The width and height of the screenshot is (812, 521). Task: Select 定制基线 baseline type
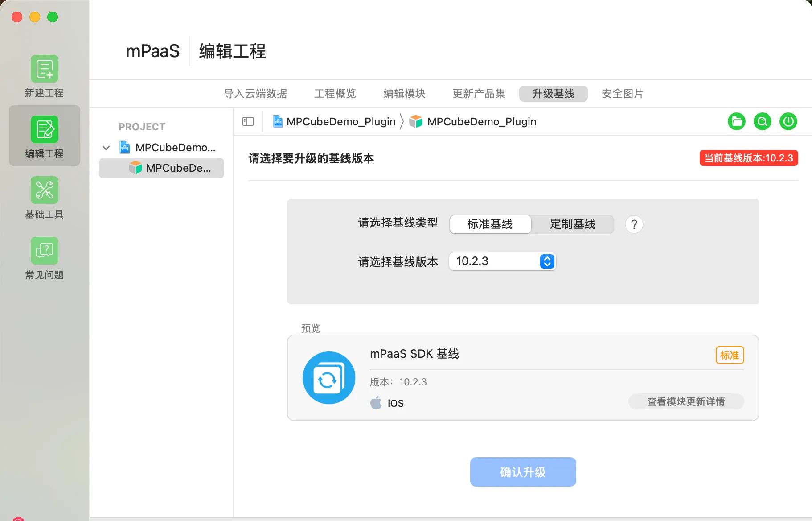[x=573, y=224]
